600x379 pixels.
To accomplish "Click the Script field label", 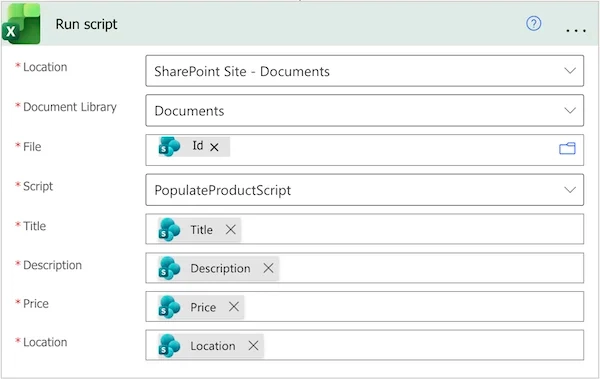I will click(x=38, y=186).
